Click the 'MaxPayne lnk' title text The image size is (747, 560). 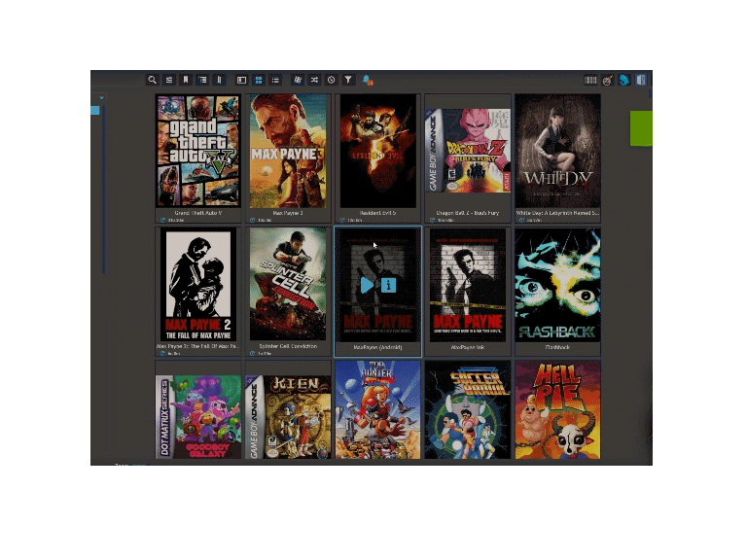pyautogui.click(x=467, y=347)
